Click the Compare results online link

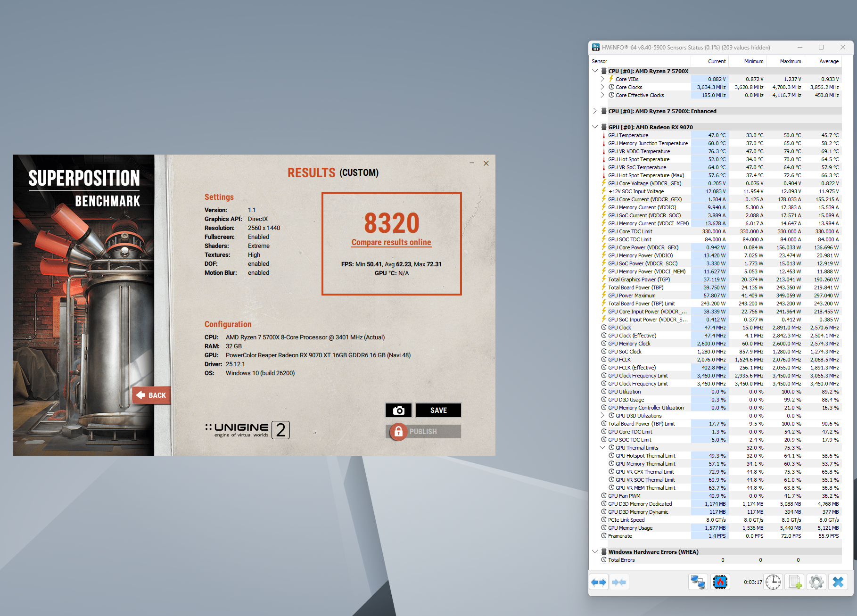391,242
